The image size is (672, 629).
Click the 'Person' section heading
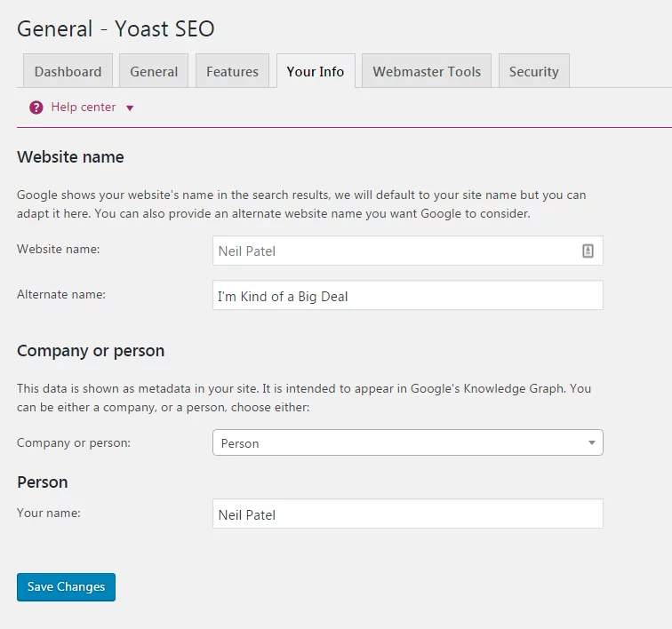pos(43,482)
